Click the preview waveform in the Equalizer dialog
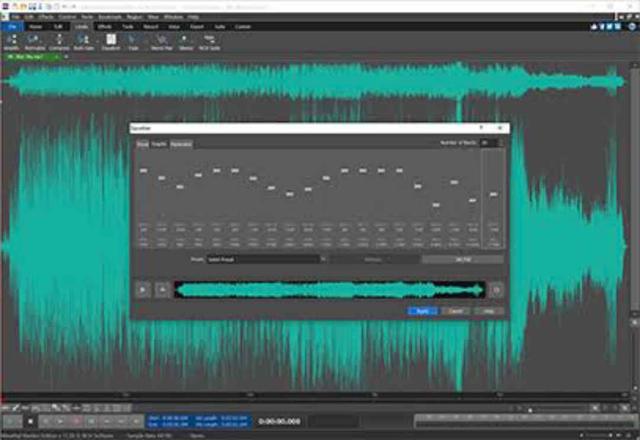 (x=330, y=290)
